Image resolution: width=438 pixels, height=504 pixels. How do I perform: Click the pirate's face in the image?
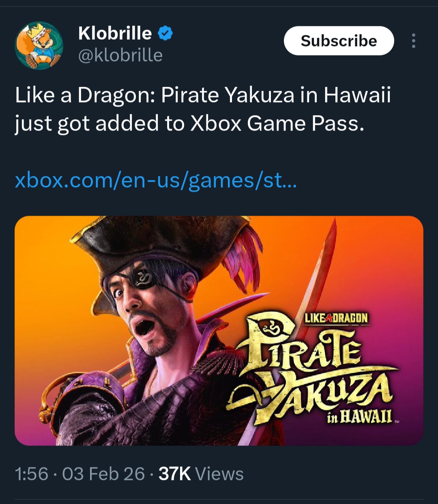click(x=150, y=308)
